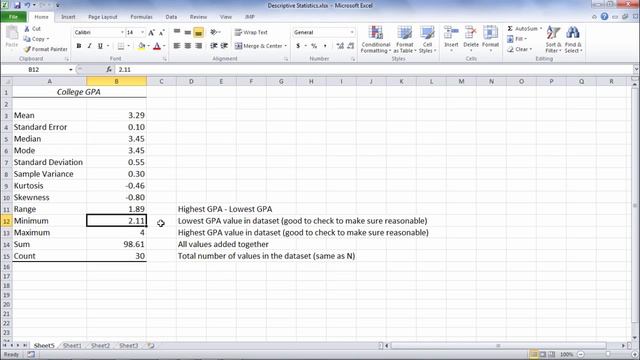Click the AutoSum sigma icon
The image size is (640, 360).
coord(510,29)
